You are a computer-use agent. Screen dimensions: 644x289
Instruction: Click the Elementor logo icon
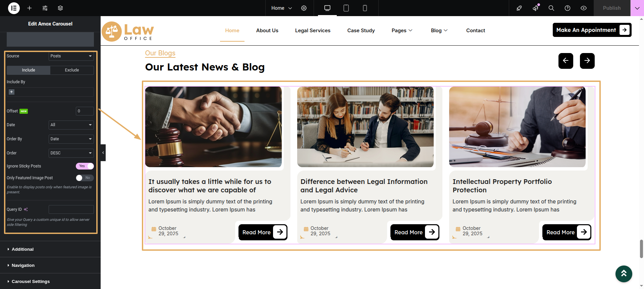click(x=14, y=8)
